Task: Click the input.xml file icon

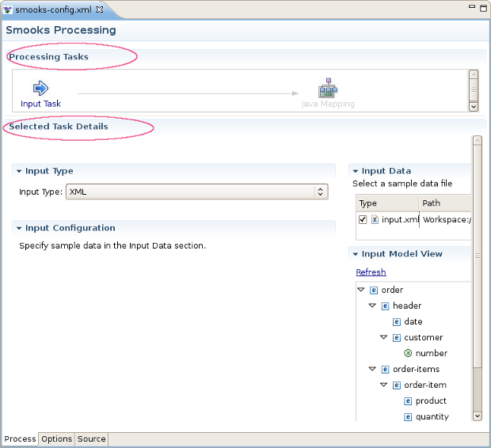Action: tap(375, 219)
